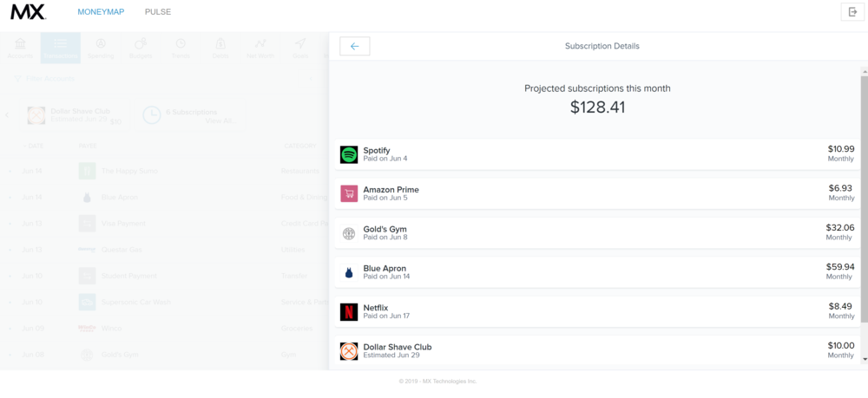Click the Dollar Shave Club card icon in background
868x398 pixels.
pyautogui.click(x=36, y=115)
